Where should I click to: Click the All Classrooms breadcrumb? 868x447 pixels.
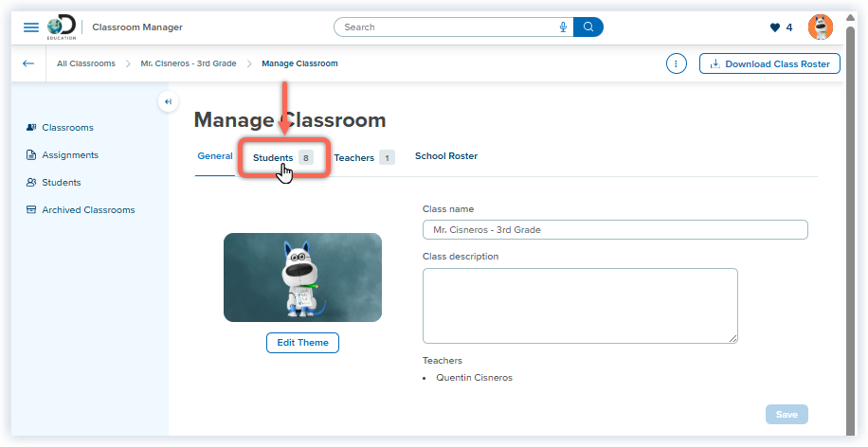[x=86, y=63]
